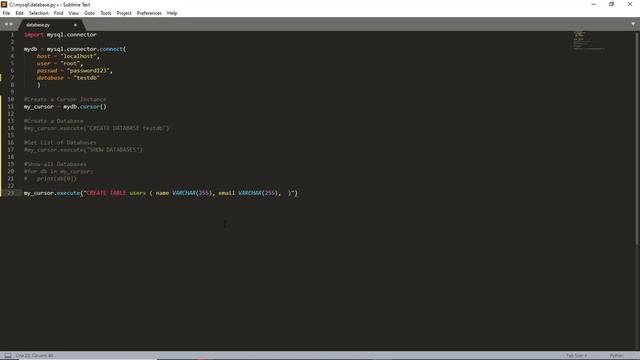Click the commented SHOW DATABASES line
Image resolution: width=640 pixels, height=360 pixels.
click(83, 150)
